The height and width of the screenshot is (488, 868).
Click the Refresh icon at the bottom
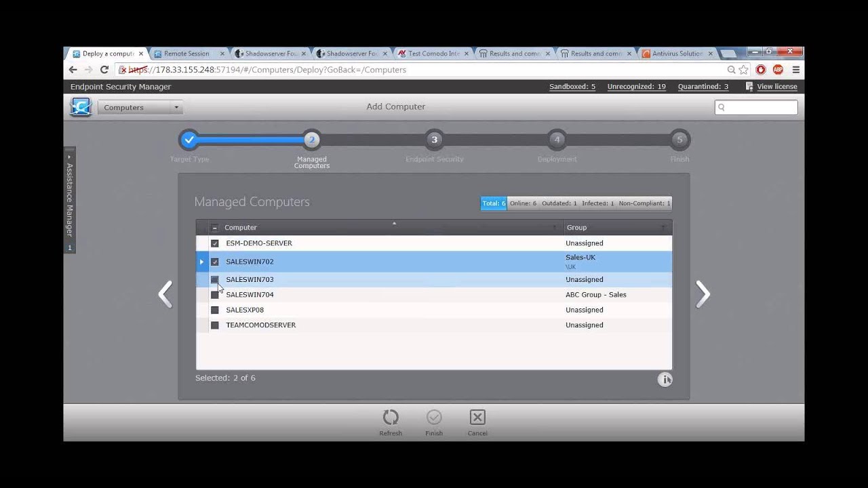pos(391,418)
